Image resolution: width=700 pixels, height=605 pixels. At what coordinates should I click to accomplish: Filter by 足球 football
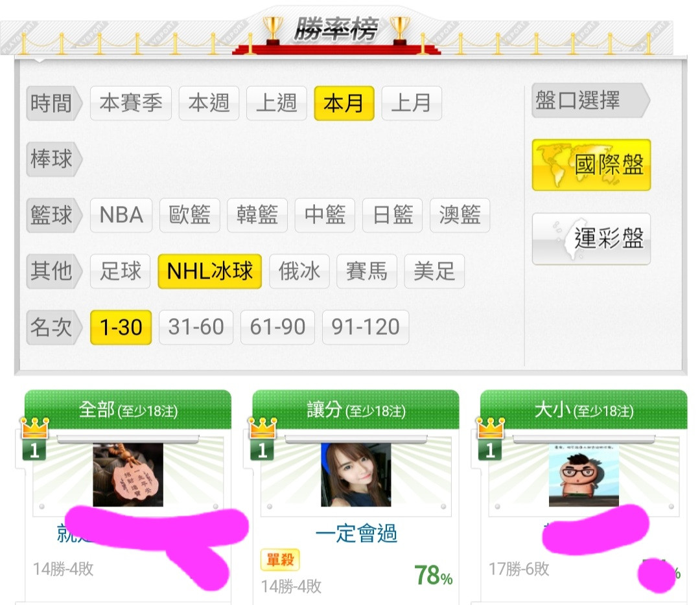(x=120, y=271)
